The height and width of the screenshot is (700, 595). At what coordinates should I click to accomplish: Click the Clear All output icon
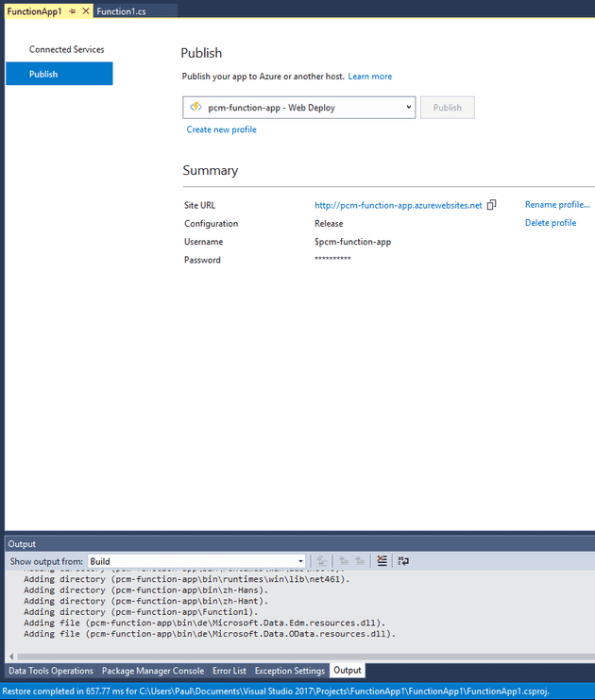click(x=382, y=561)
